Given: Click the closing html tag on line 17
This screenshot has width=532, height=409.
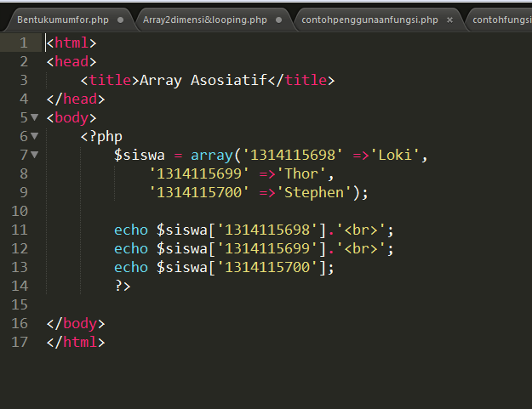Looking at the screenshot, I should point(76,342).
